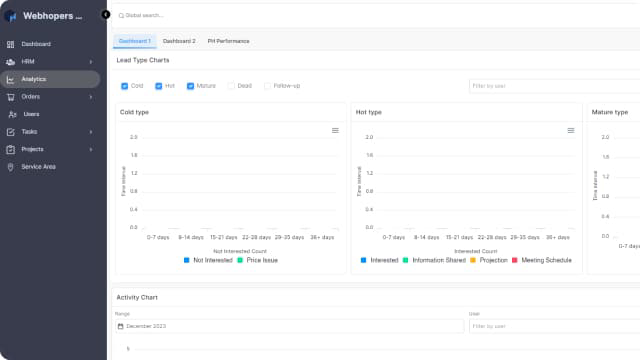The image size is (640, 360).
Task: Click the HRM people icon
Action: coord(11,62)
